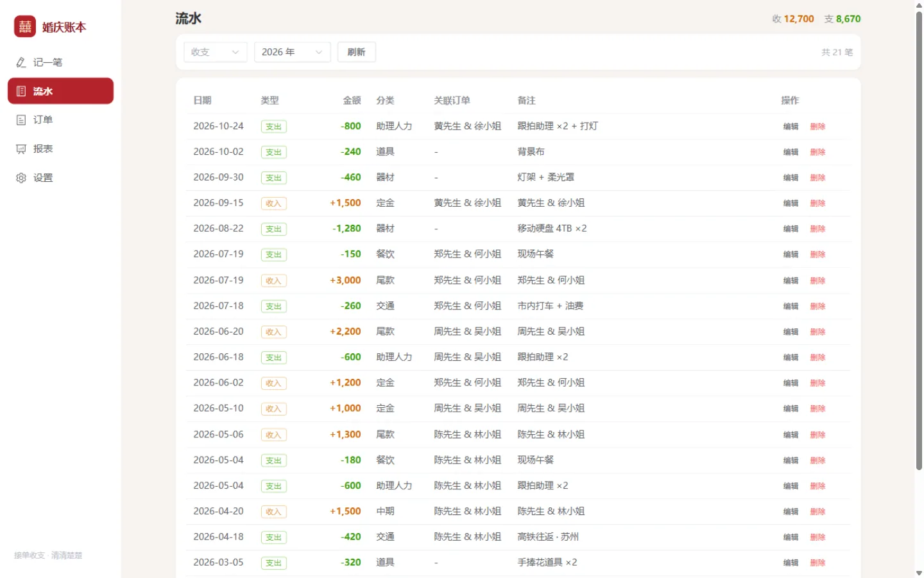
Task: Open the 记一笔 page
Action: pos(60,62)
